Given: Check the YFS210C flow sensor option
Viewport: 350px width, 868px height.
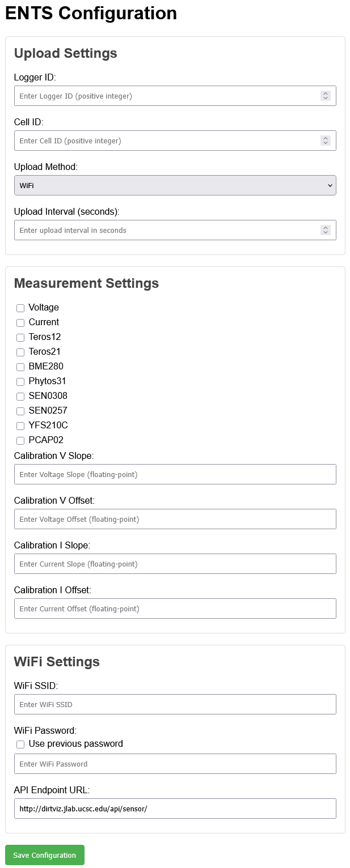Looking at the screenshot, I should [20, 426].
